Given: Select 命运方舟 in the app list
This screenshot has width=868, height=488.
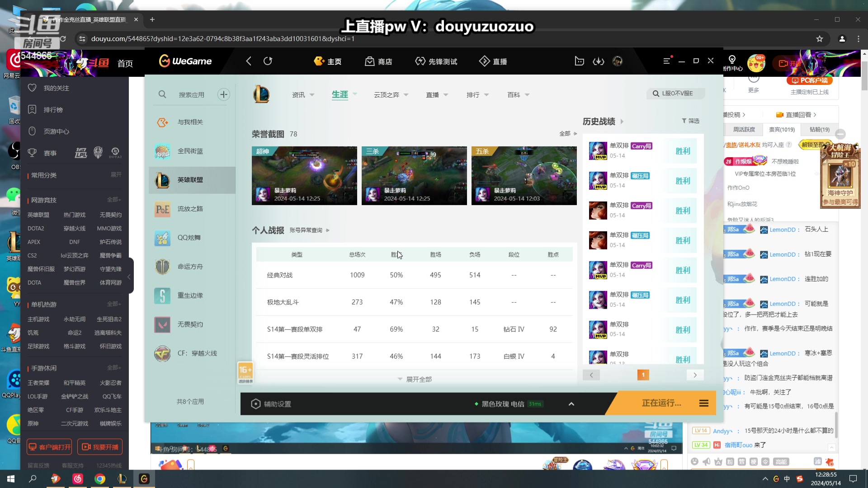Looking at the screenshot, I should [x=192, y=267].
